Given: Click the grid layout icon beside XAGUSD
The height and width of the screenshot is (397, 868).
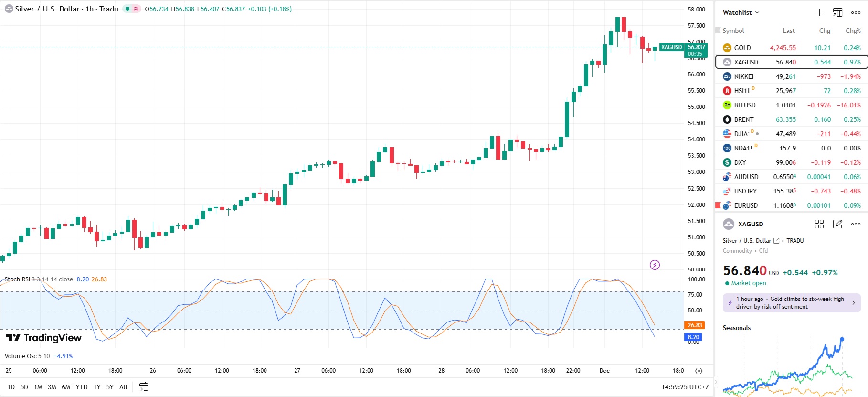Looking at the screenshot, I should 819,224.
